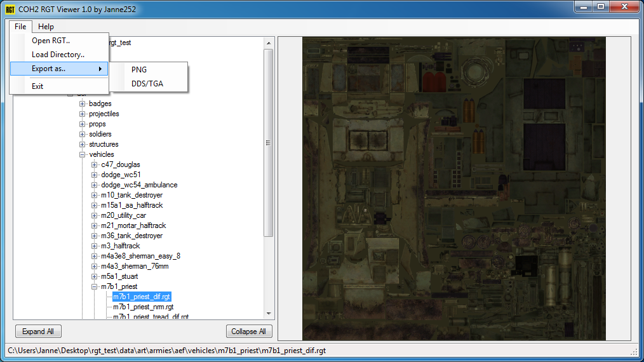Choose Open RGT.. from File menu

pyautogui.click(x=60, y=40)
